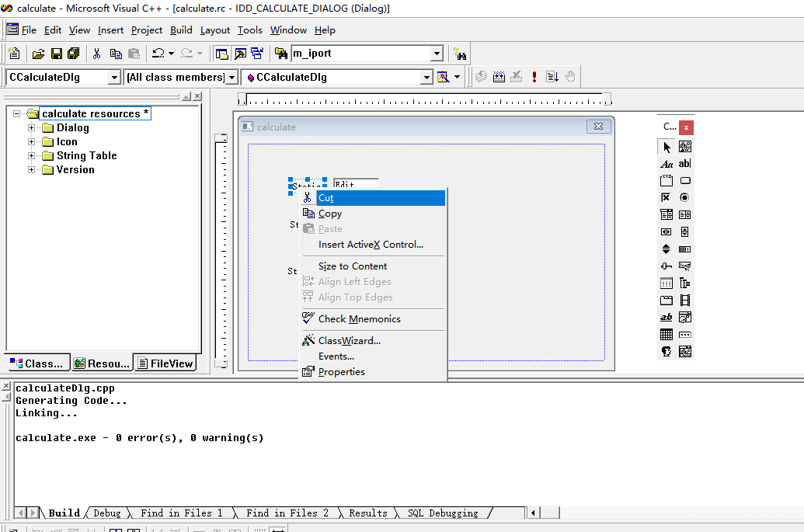Select the Tree Control tool
The image size is (804, 532).
point(685,283)
